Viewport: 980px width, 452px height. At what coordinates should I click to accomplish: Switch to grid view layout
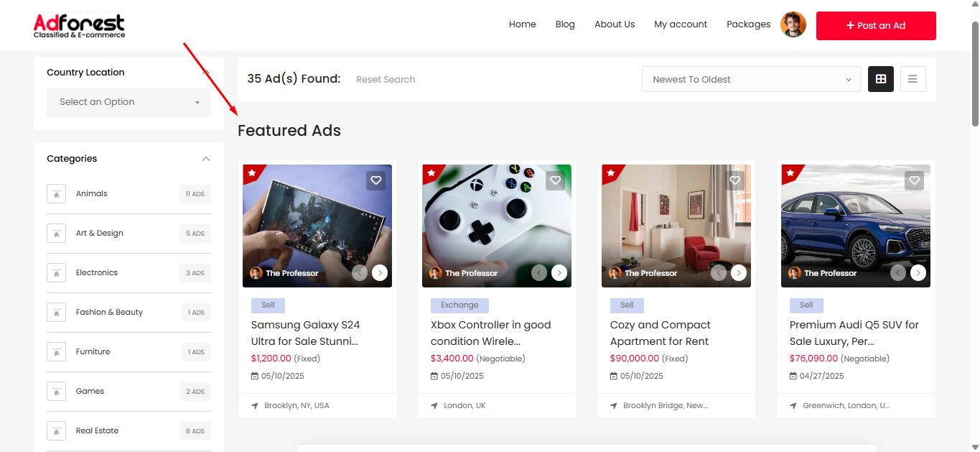881,79
